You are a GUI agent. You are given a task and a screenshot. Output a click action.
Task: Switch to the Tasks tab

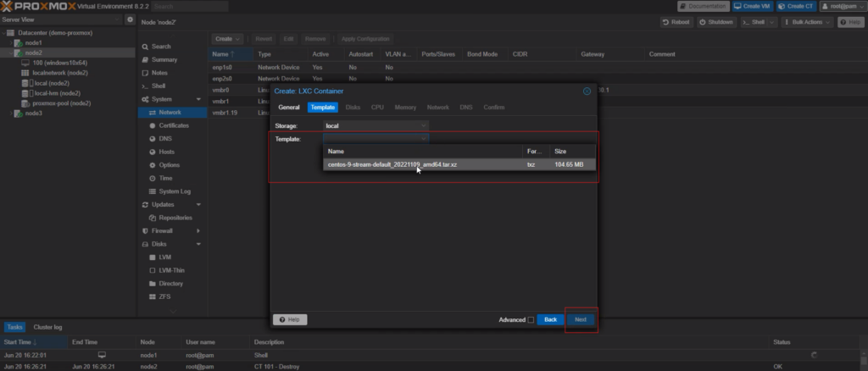(15, 327)
